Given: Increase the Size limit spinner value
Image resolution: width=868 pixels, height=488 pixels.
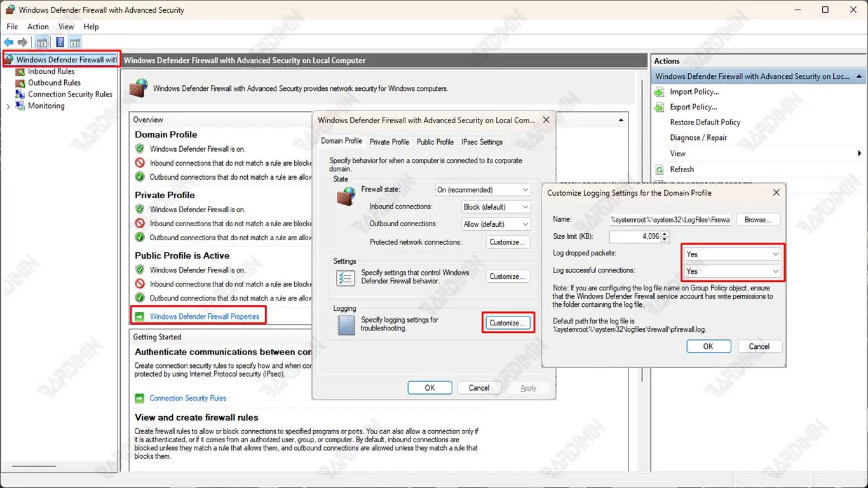Looking at the screenshot, I should coord(665,234).
